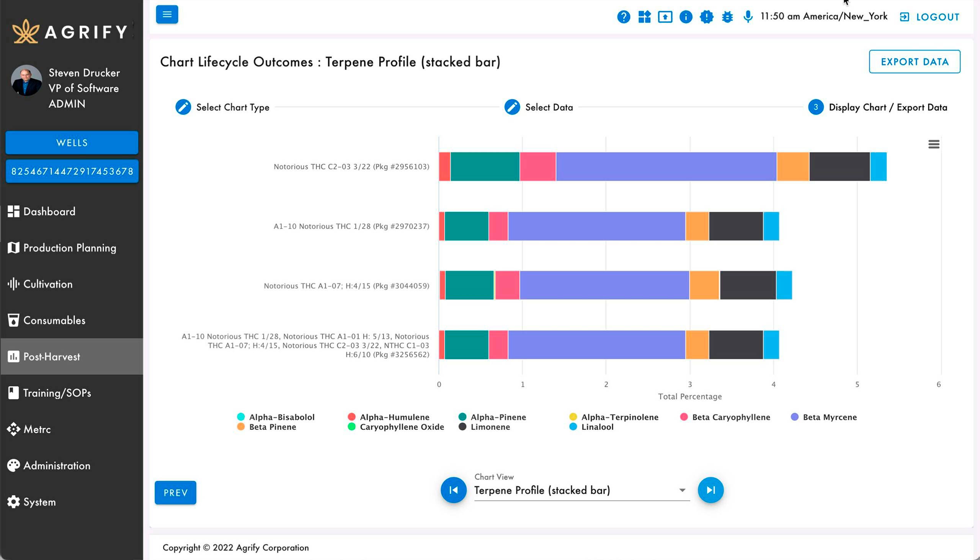Screen dimensions: 980x560
Task: Click Beta Pinene orange segment for Pkg #2956103
Action: (793, 166)
